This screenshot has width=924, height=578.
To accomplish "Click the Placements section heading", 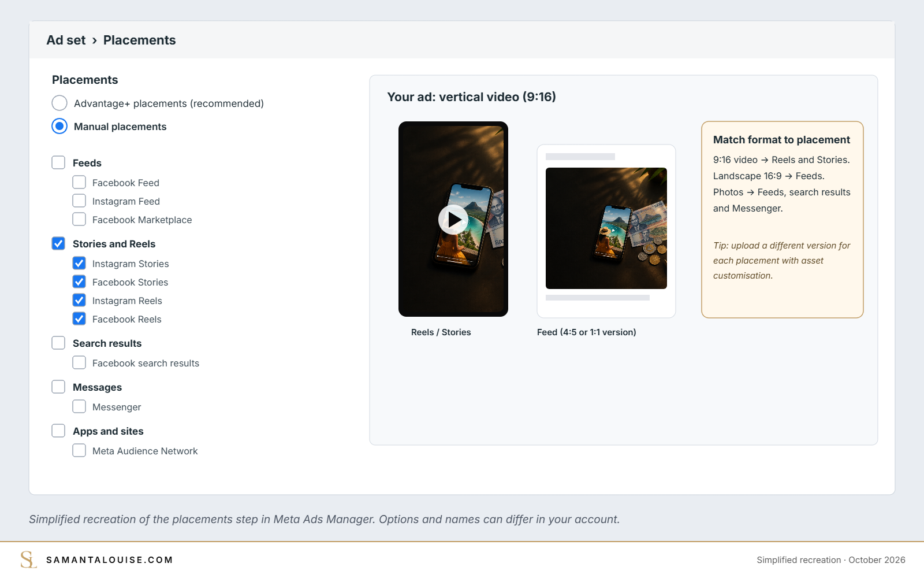I will click(85, 80).
